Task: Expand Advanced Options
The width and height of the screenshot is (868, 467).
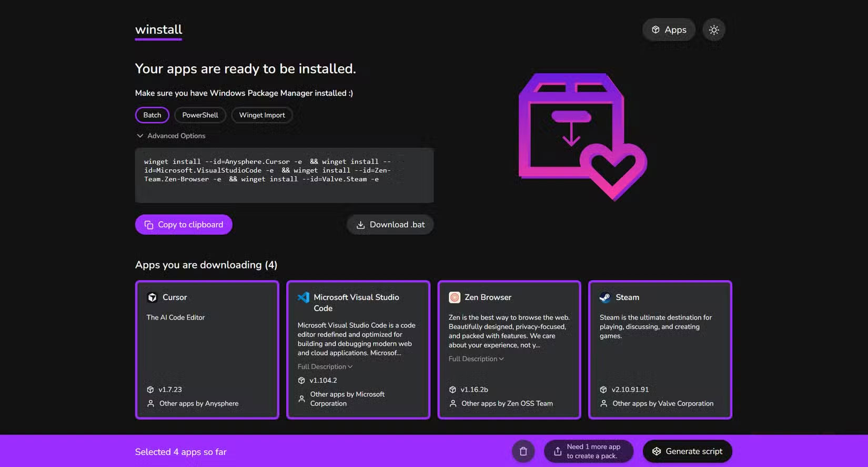Action: point(171,136)
